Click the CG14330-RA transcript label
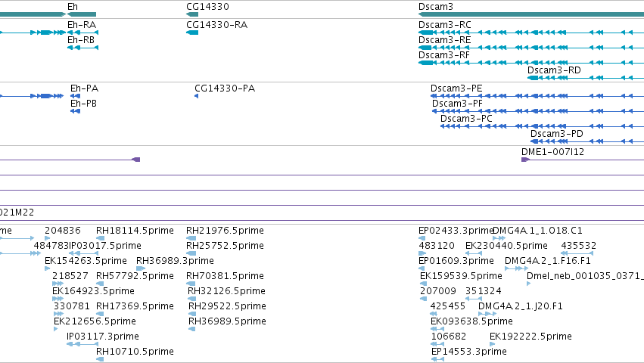Viewport: 644px width, 363px height. click(x=217, y=25)
